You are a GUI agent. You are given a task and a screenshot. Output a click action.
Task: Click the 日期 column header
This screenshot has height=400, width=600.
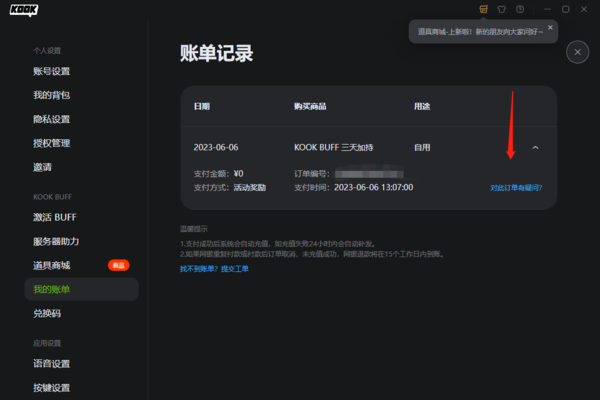click(202, 106)
